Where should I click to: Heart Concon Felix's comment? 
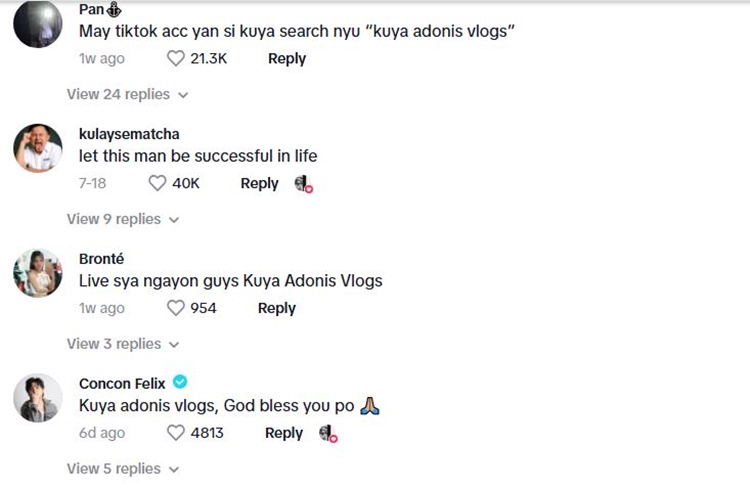(177, 433)
